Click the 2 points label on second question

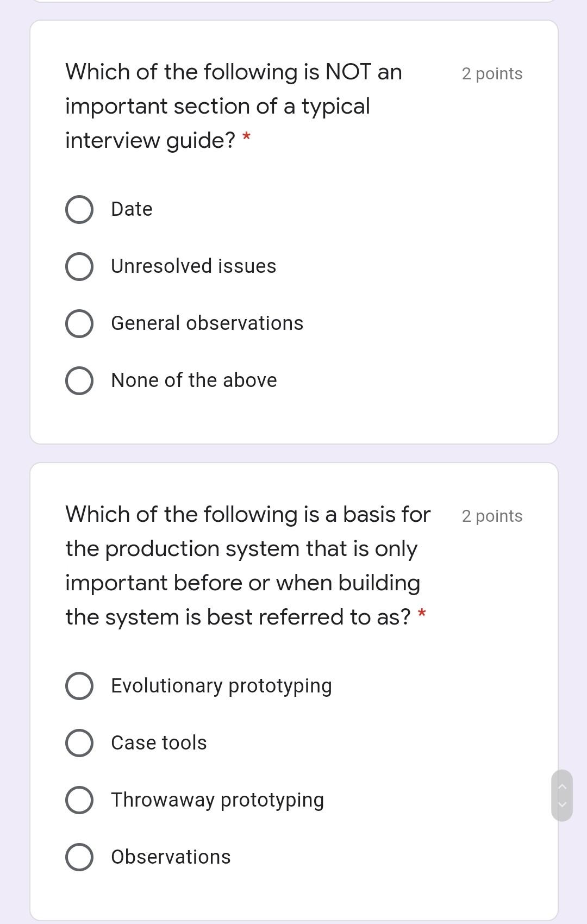tap(491, 516)
